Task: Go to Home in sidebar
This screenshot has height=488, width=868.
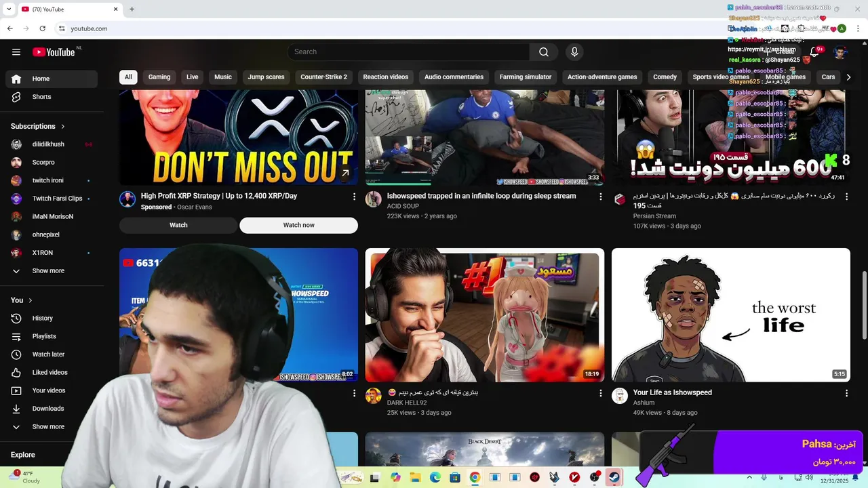Action: tap(52, 79)
